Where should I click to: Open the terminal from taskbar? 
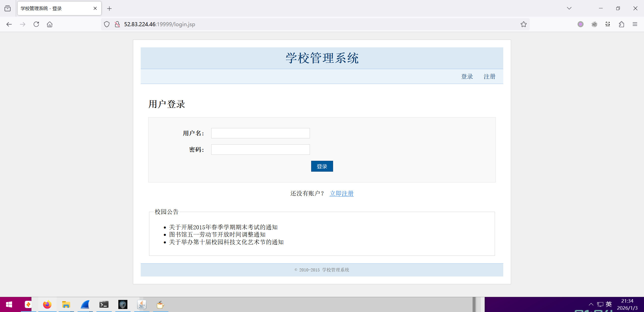[104, 304]
